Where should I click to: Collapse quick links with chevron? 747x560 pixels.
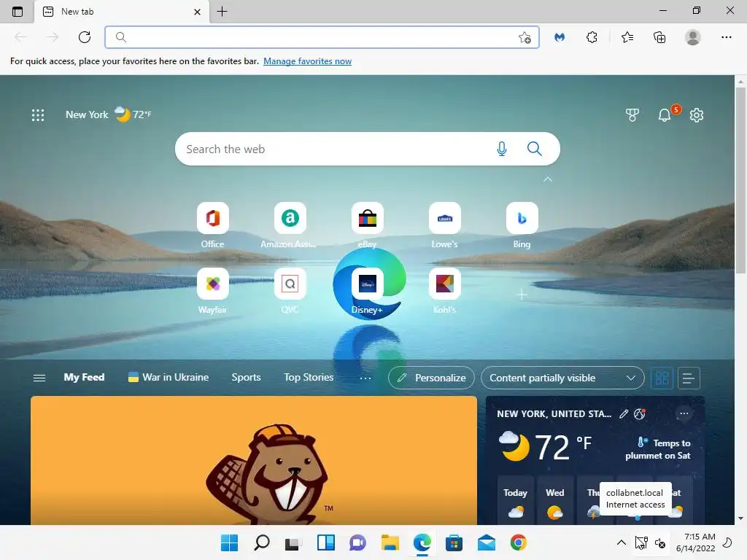pyautogui.click(x=548, y=179)
